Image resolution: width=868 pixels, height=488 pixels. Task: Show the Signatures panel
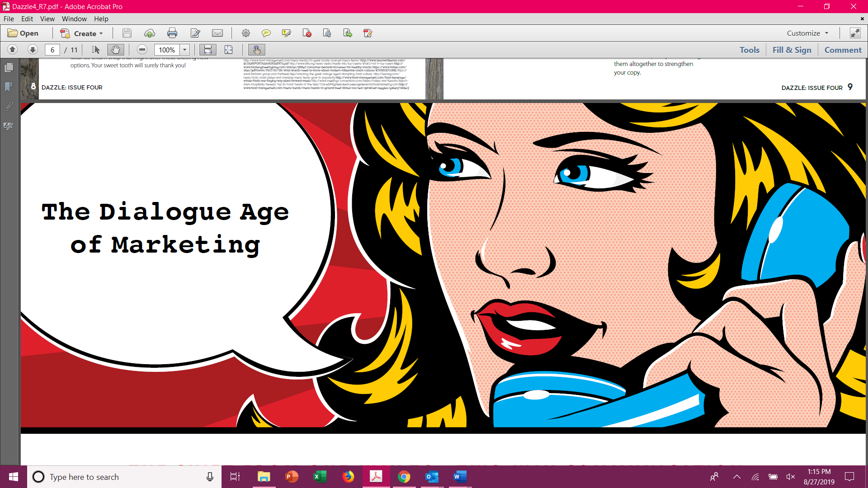(9, 126)
